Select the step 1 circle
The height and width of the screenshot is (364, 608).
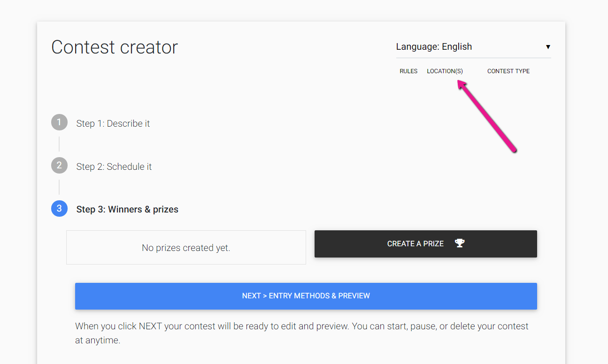point(59,122)
